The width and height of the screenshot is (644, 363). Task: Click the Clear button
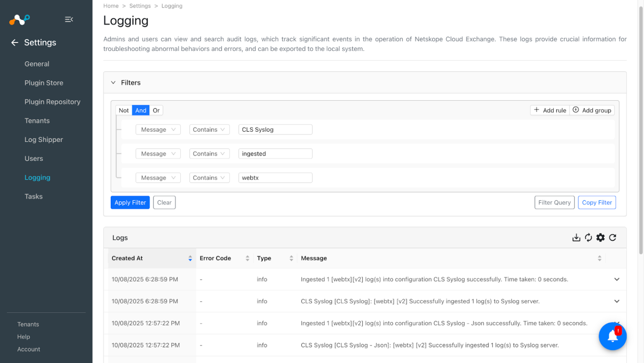pyautogui.click(x=164, y=202)
